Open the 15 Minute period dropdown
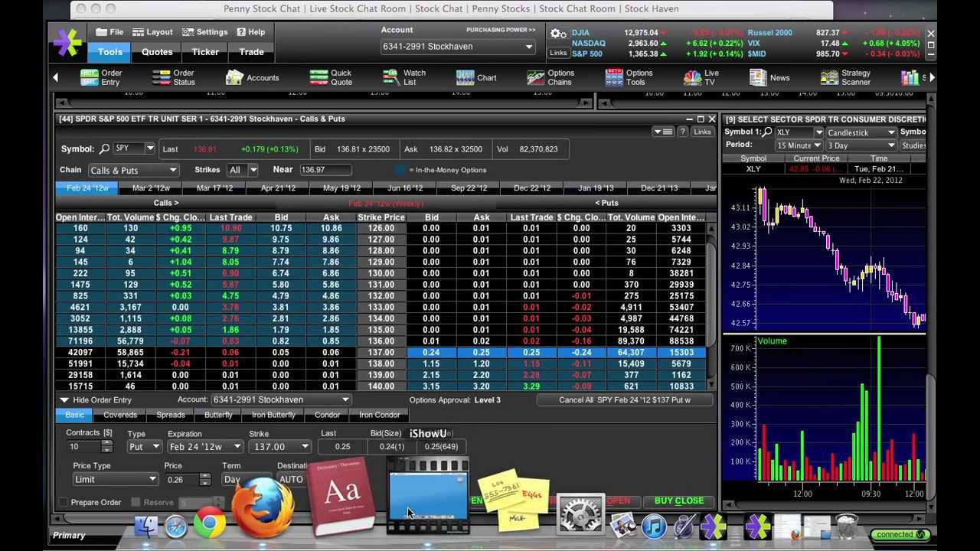The height and width of the screenshot is (551, 980). point(799,145)
